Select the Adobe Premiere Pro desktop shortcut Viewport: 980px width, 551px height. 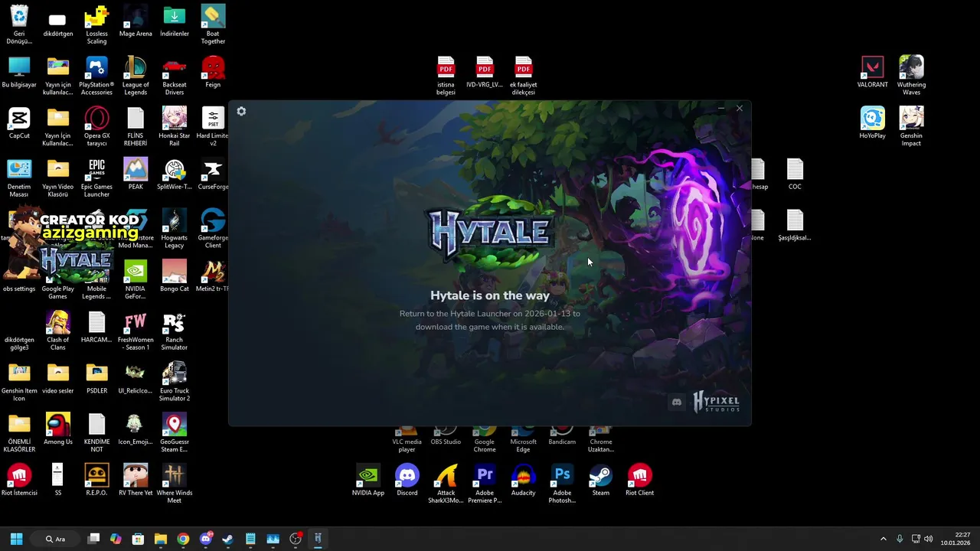click(484, 484)
